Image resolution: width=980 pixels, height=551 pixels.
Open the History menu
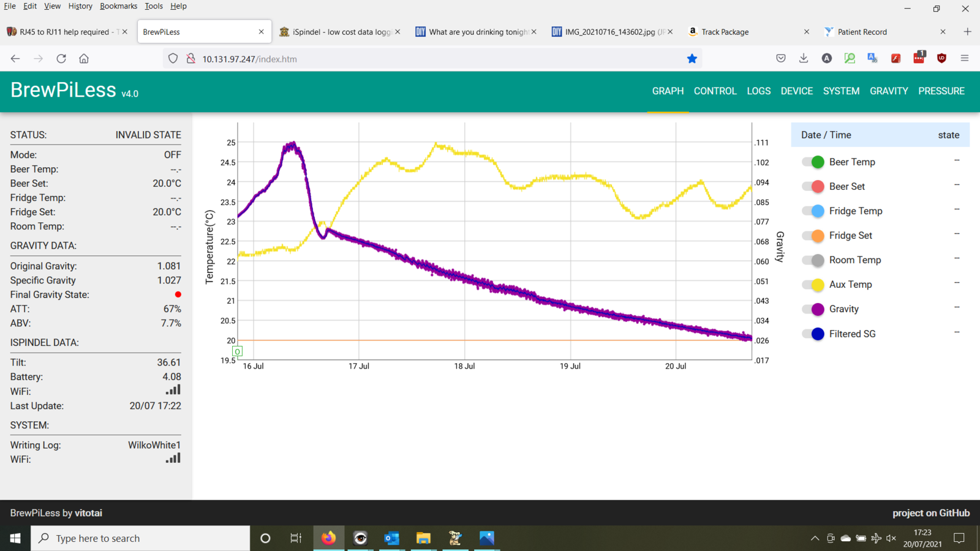click(80, 6)
